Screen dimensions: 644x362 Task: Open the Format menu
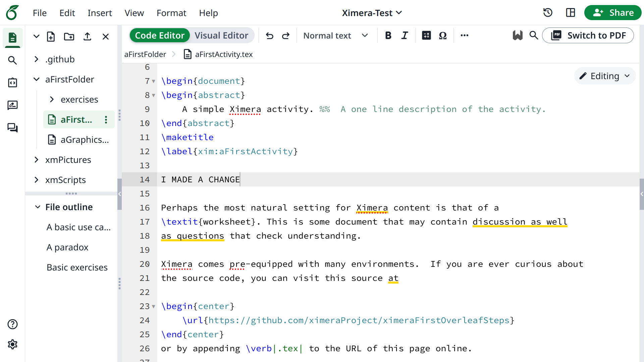pyautogui.click(x=171, y=13)
